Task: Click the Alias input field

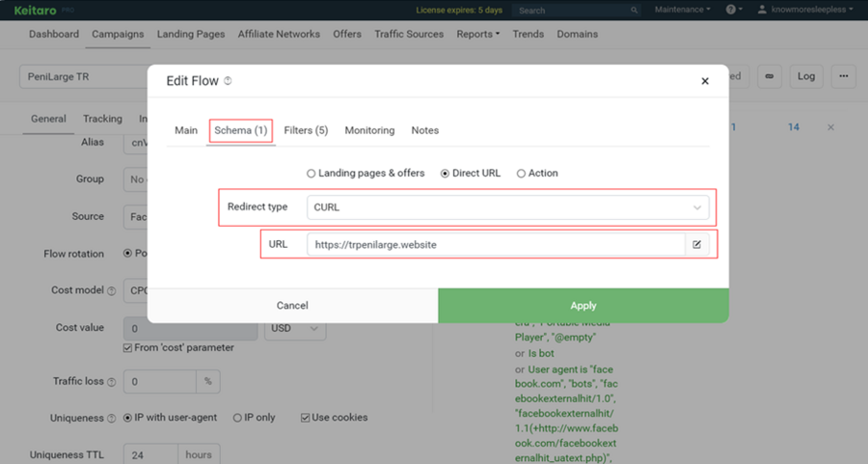Action: click(x=136, y=143)
